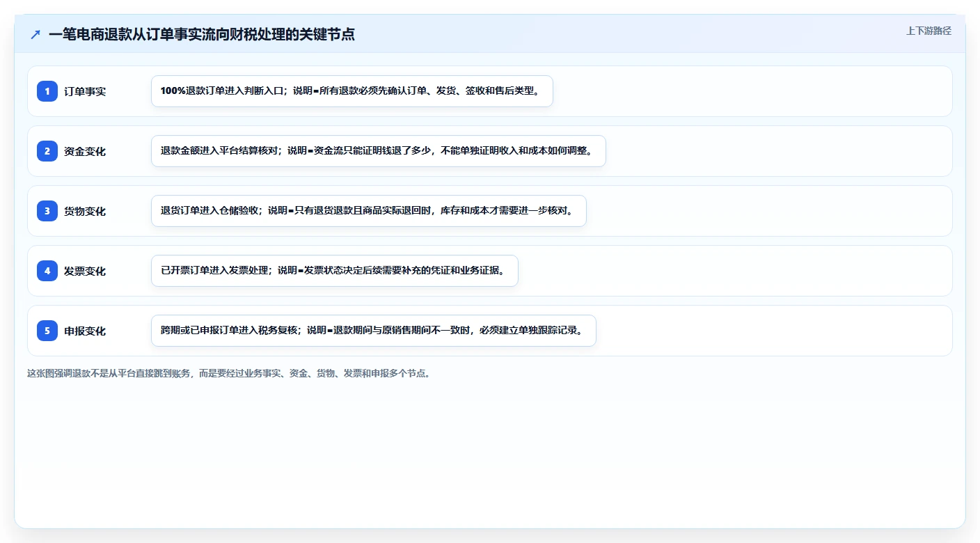Click the step number 3 badge
Screen dimensions: 980x543
pos(47,211)
